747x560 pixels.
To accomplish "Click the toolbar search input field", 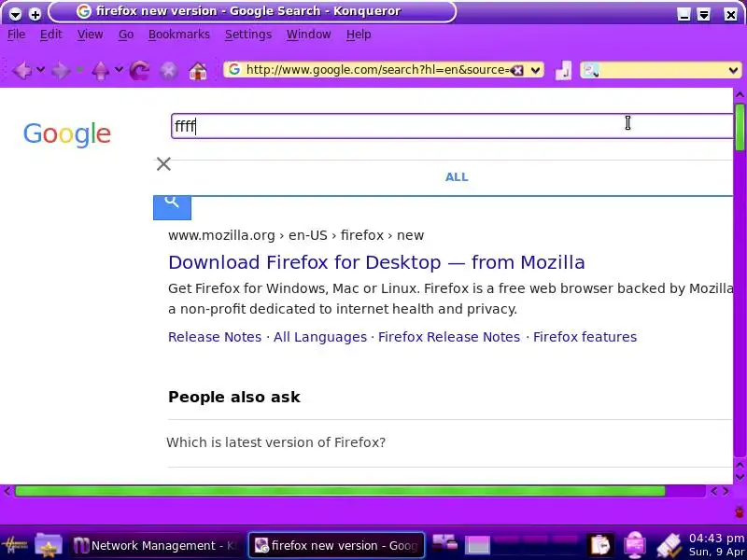I will pyautogui.click(x=663, y=71).
